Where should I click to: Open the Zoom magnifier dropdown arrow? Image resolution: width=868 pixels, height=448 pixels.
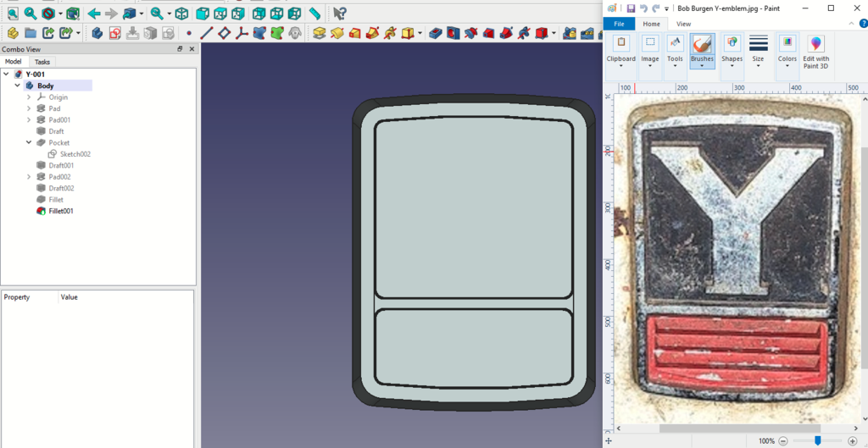click(169, 14)
